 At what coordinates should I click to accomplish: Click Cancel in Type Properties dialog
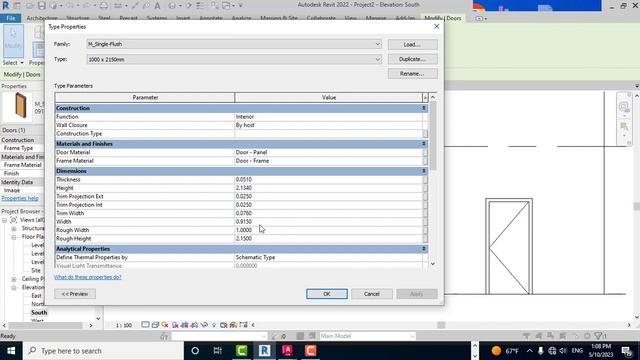tap(371, 294)
